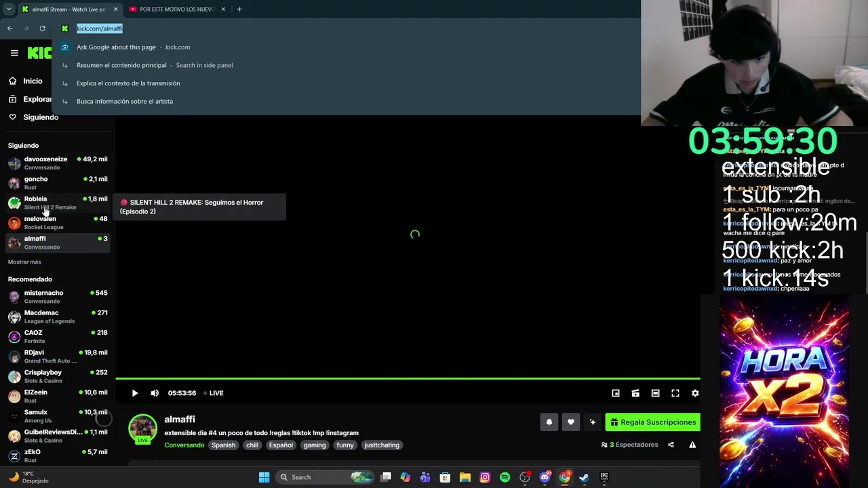Open goncho channel in sidebar
Viewport: 868px width, 488px height.
(58, 183)
